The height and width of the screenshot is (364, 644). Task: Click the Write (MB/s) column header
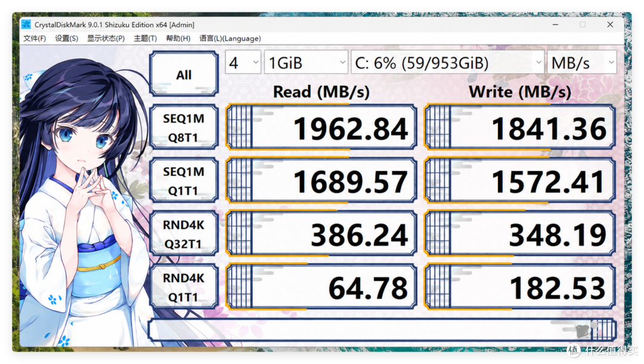pos(520,92)
